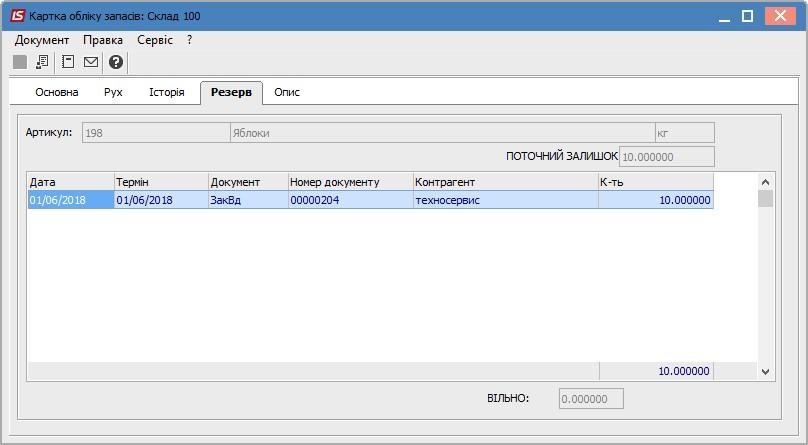The width and height of the screenshot is (808, 445).
Task: Click the grey square toolbar icon
Action: click(x=20, y=62)
